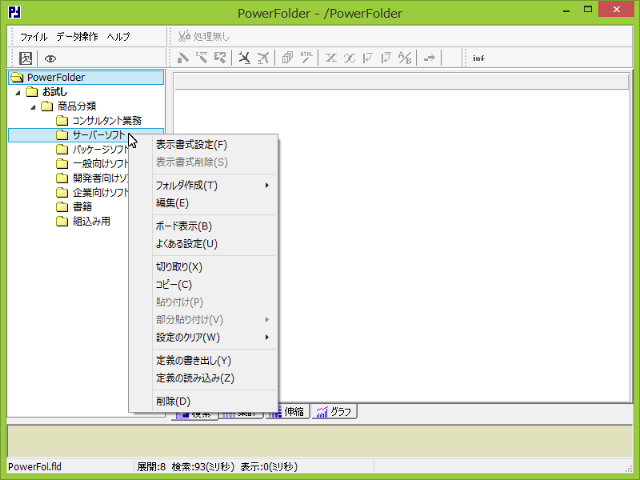Select the サーバーソフト folder
Image resolution: width=640 pixels, height=480 pixels.
click(x=98, y=135)
